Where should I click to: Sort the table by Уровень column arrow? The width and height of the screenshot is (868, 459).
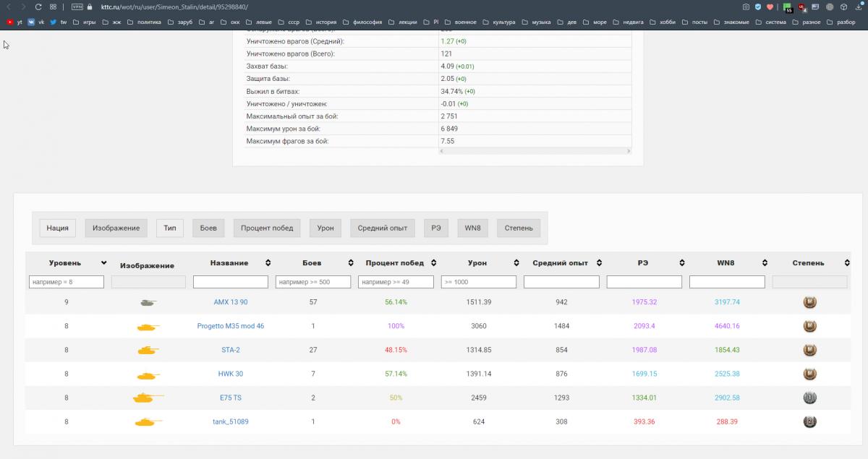coord(104,263)
